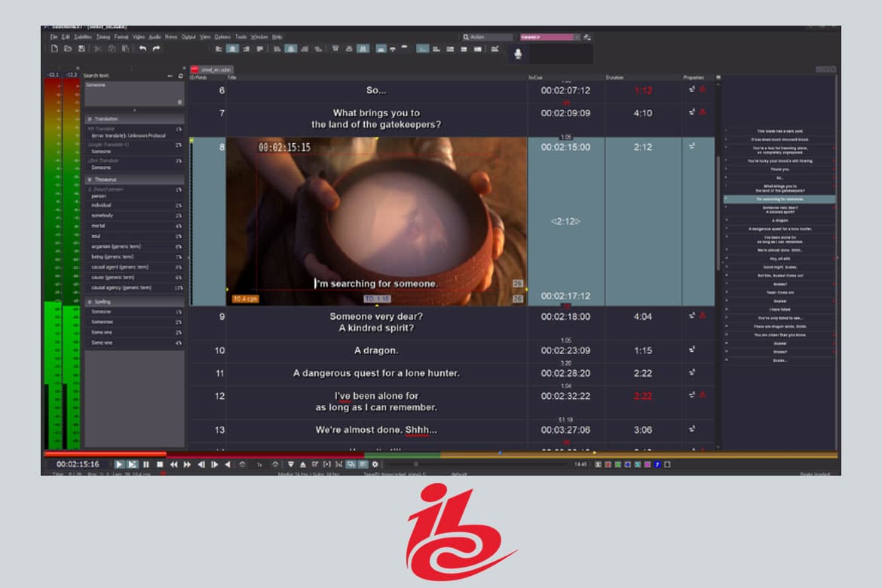Open the Subtitles menu

point(83,37)
